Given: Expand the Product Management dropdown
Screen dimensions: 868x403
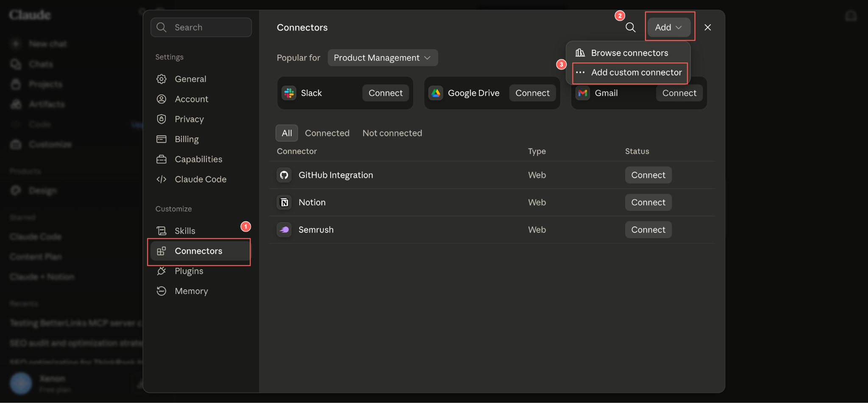Looking at the screenshot, I should [382, 58].
